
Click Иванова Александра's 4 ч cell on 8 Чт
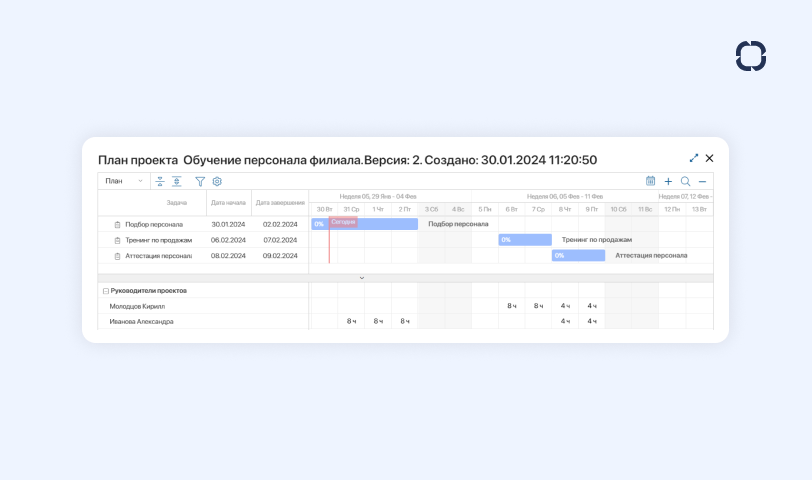coord(565,322)
